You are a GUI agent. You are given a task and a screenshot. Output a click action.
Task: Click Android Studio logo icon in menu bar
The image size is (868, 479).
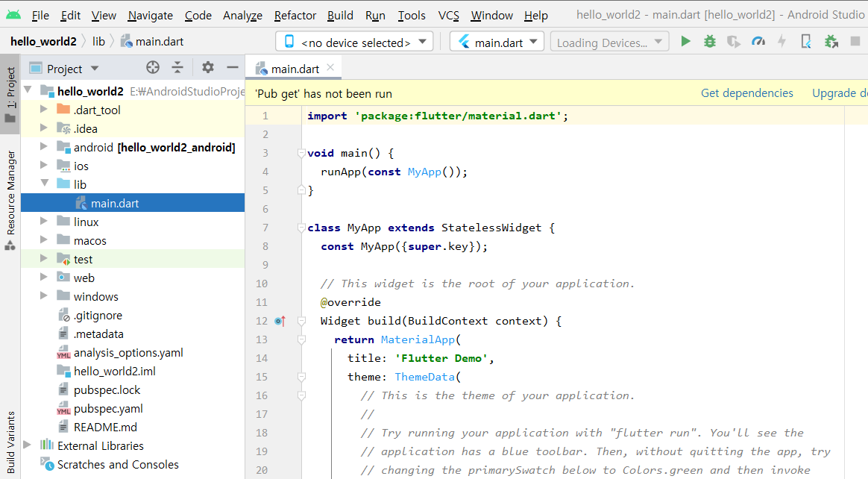point(13,15)
